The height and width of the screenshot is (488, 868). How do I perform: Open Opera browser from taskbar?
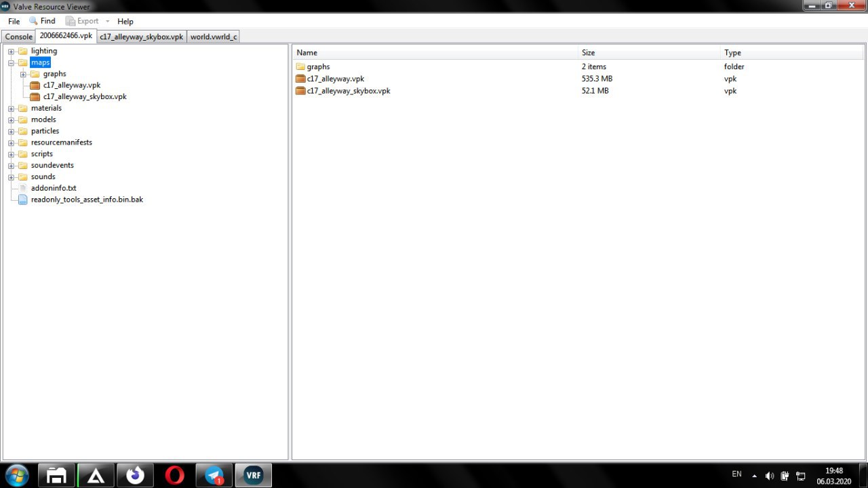174,475
